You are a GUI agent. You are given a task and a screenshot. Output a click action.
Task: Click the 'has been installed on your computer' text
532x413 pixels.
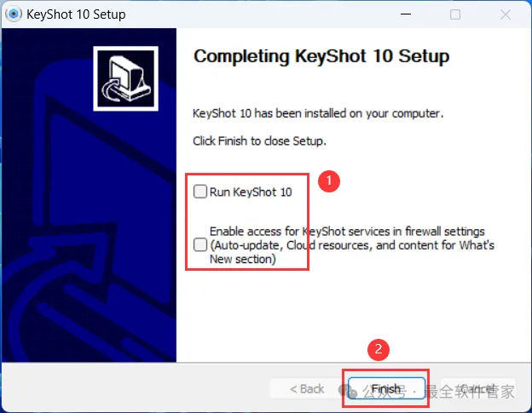pos(349,113)
